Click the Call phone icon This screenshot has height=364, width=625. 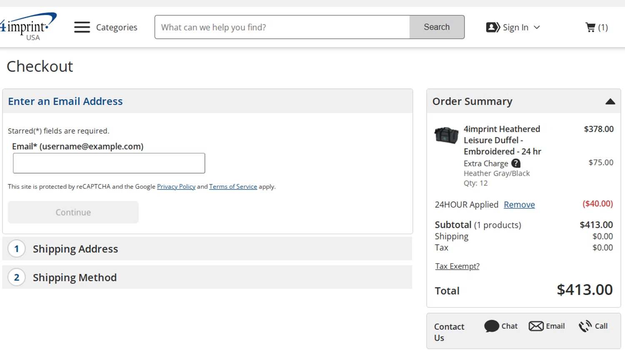[585, 326]
